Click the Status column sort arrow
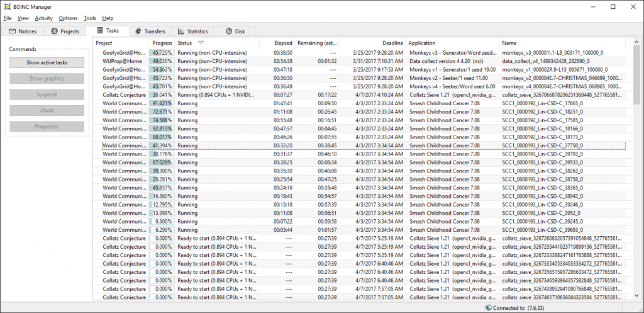The image size is (644, 313). click(x=201, y=43)
